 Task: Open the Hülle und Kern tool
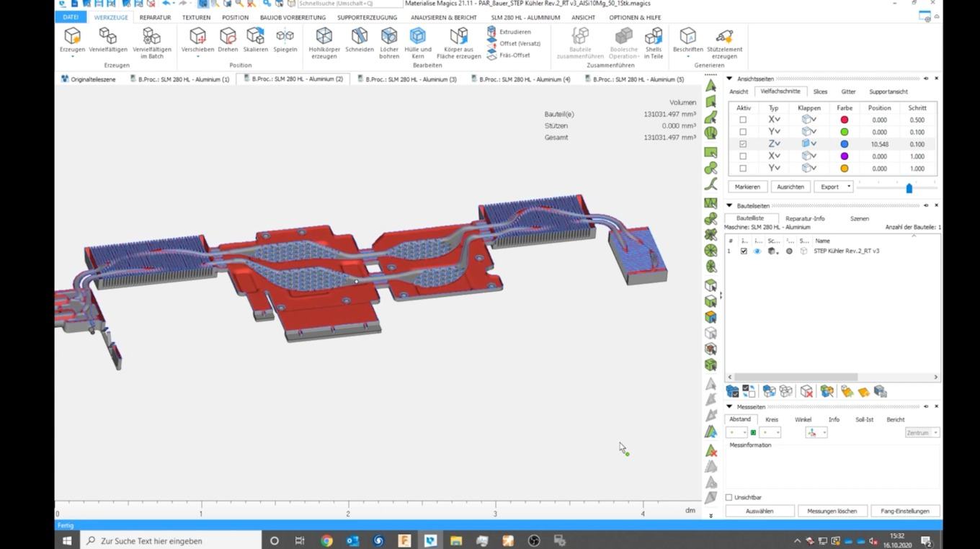click(x=418, y=43)
